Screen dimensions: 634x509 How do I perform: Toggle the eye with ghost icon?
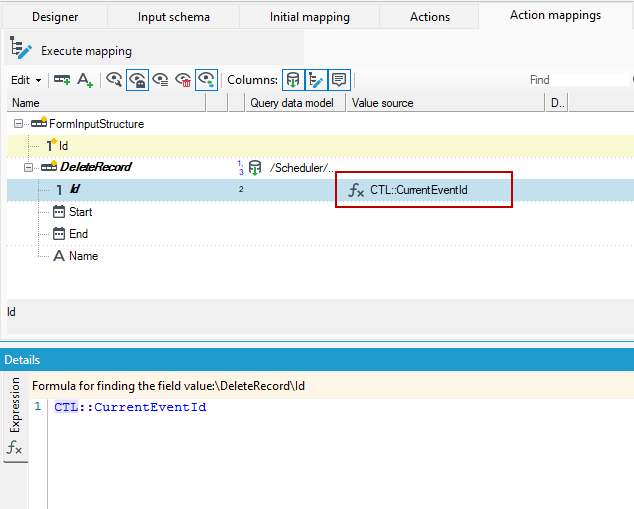click(137, 80)
